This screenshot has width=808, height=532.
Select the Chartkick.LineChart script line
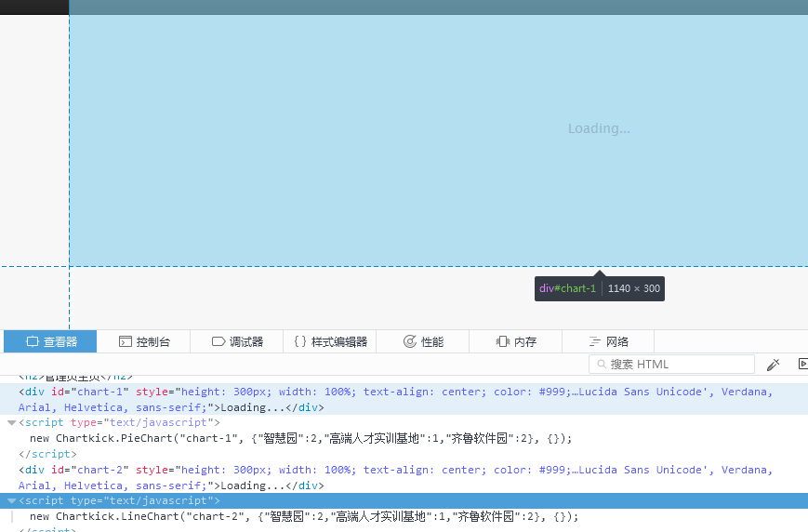(304, 516)
